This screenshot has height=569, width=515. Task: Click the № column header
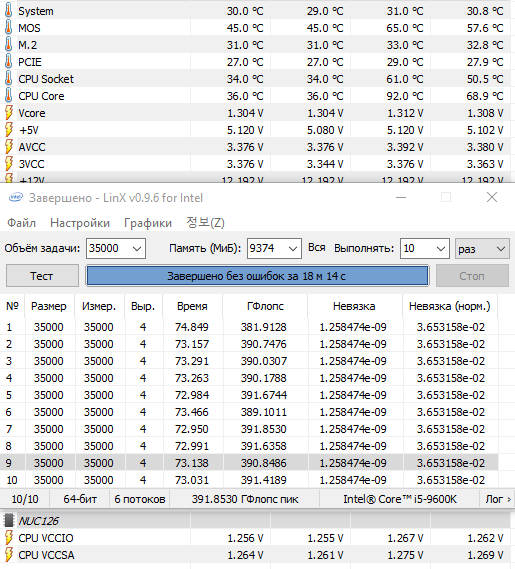click(12, 306)
